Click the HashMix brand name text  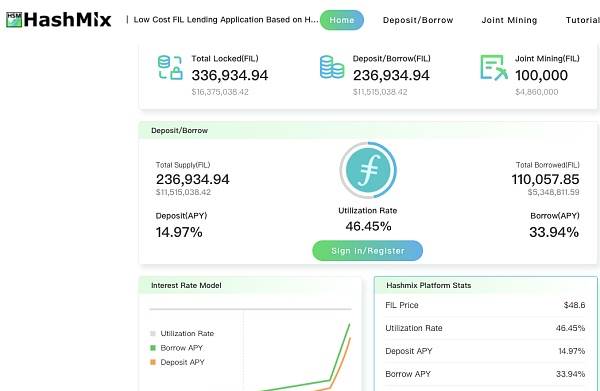point(67,20)
